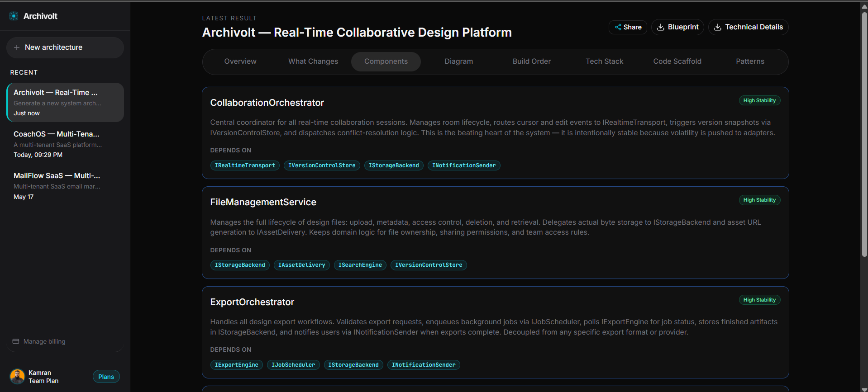Click the CollaborationOrchestrator card title
The height and width of the screenshot is (392, 868).
pos(267,103)
